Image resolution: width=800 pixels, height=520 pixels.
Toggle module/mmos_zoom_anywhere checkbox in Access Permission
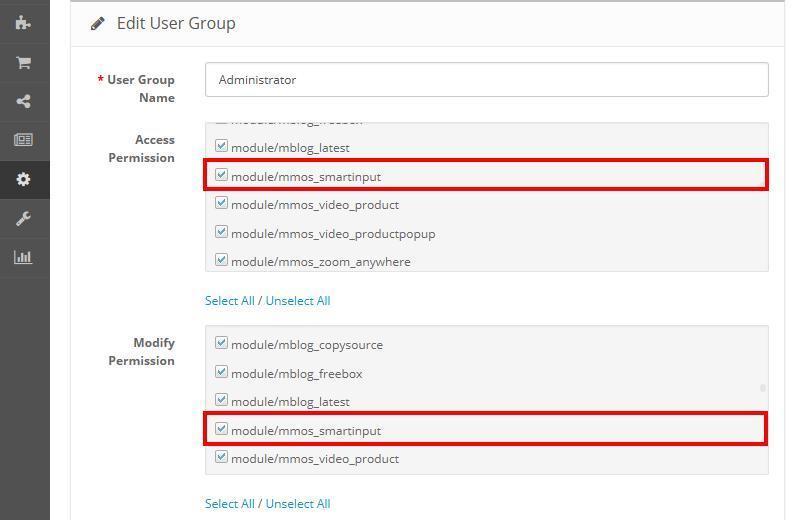click(222, 260)
